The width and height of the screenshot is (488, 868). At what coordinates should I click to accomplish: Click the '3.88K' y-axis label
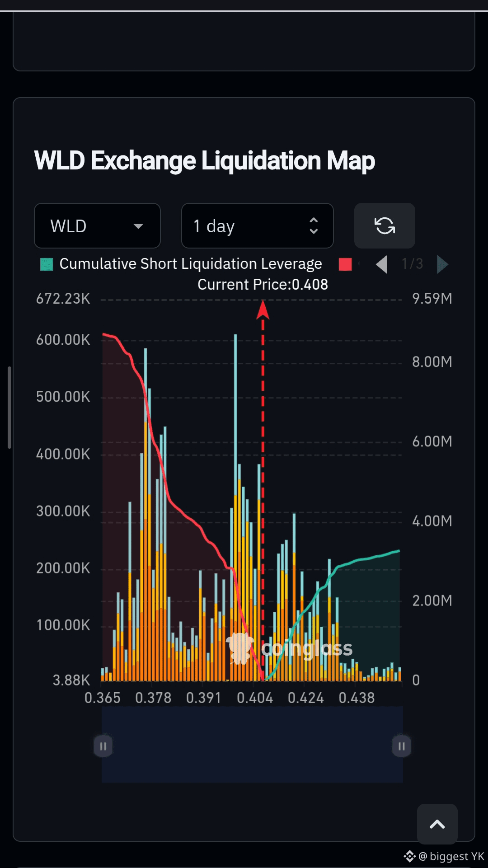pyautogui.click(x=71, y=680)
